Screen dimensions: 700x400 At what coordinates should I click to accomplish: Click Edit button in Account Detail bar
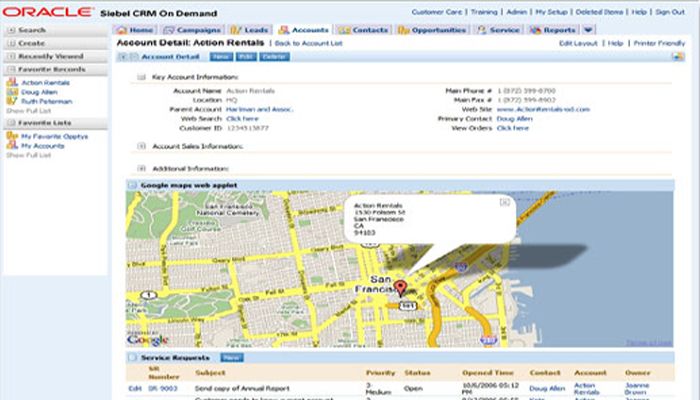tap(246, 57)
